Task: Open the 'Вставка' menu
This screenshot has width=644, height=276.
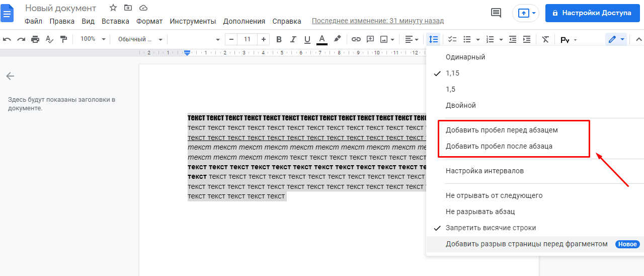Action: [x=115, y=21]
